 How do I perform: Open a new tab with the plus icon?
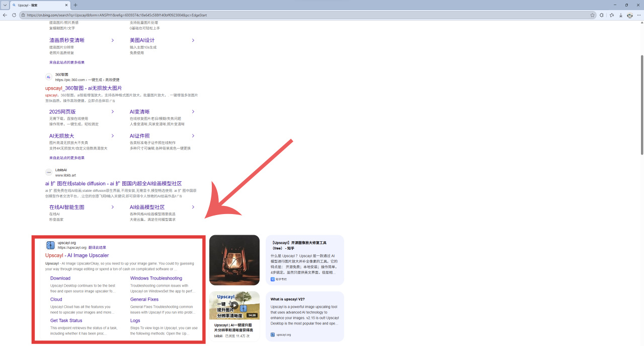(x=75, y=5)
